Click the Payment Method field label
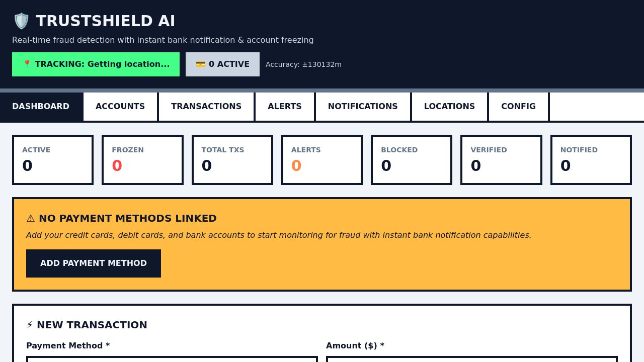This screenshot has width=644, height=362. tap(68, 346)
